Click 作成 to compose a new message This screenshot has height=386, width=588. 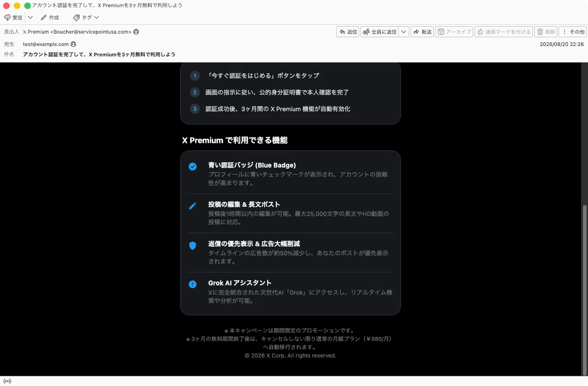50,17
